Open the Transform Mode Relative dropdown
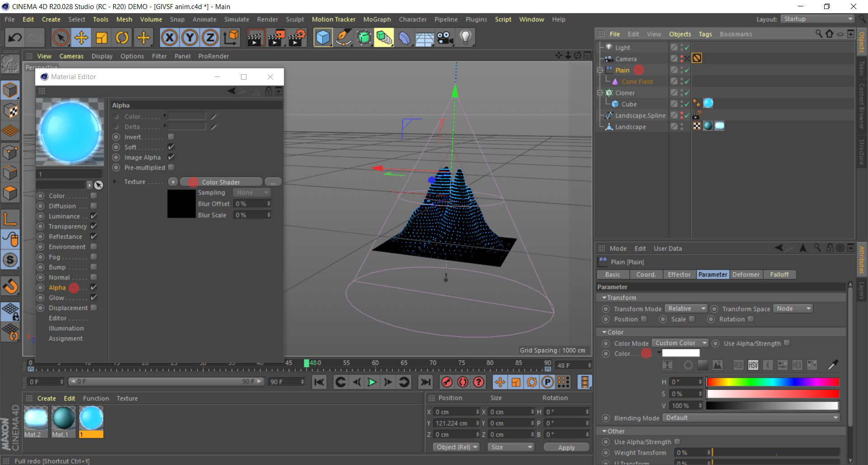 pos(686,308)
